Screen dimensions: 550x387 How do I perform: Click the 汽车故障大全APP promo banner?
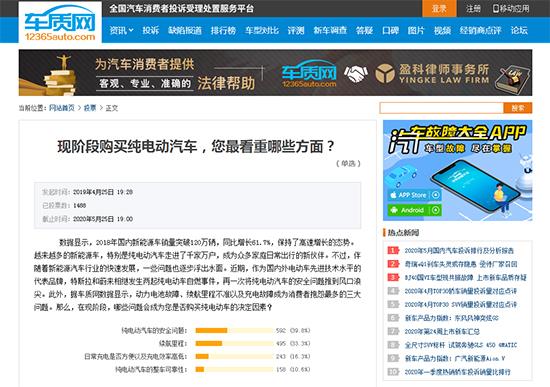click(457, 171)
